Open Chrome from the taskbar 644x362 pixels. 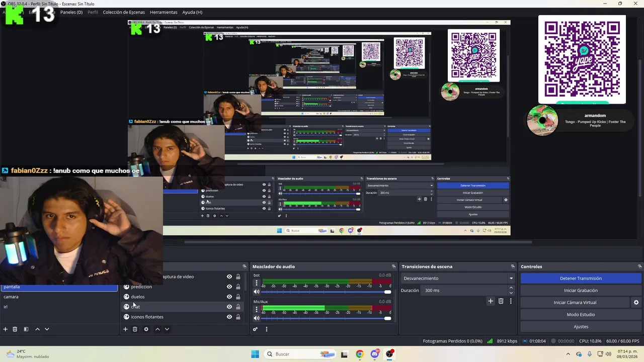(359, 354)
